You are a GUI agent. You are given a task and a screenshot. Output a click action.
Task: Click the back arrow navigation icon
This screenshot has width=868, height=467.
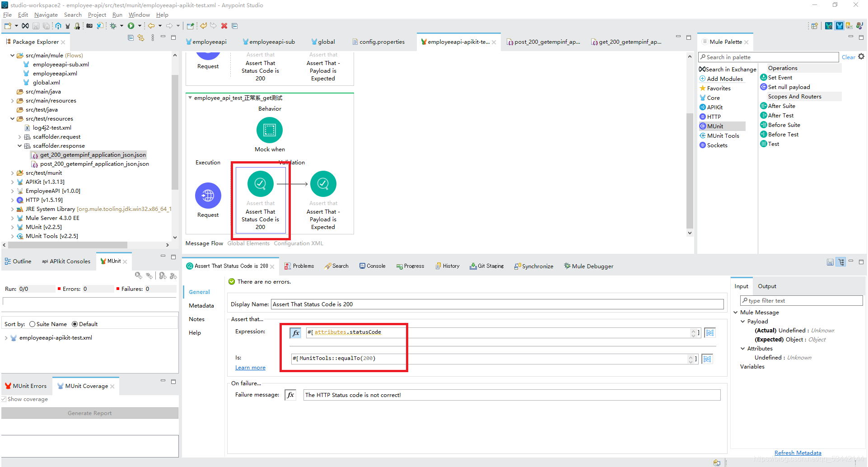click(151, 26)
